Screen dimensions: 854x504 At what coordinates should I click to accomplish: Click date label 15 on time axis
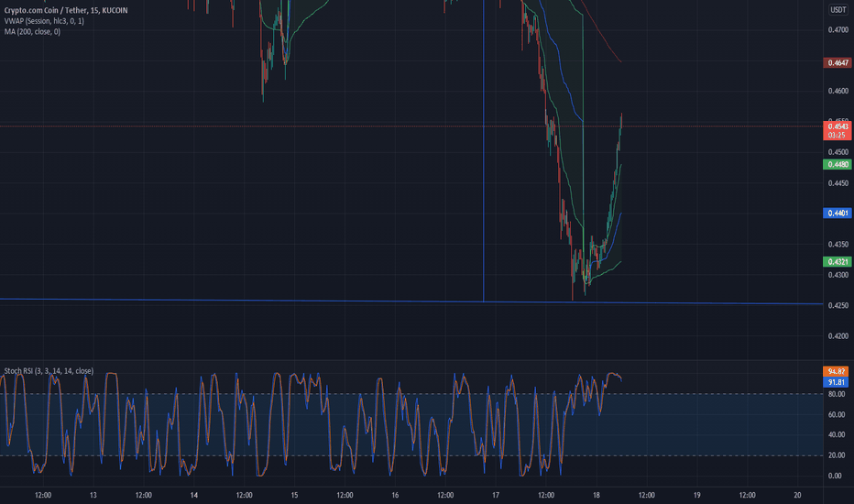(x=294, y=495)
